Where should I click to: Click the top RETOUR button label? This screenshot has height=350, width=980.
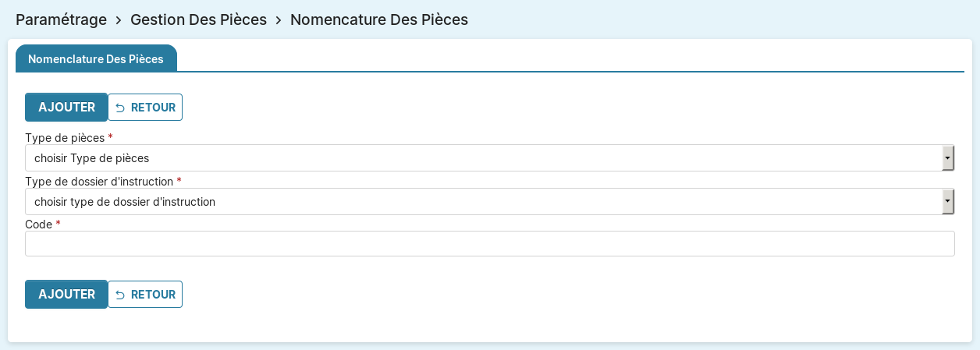[153, 108]
